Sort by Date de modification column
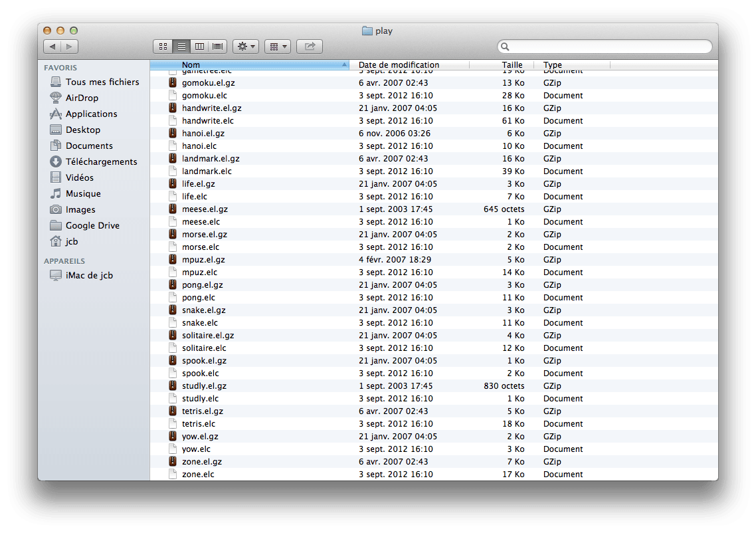This screenshot has height=533, width=756. [x=399, y=64]
